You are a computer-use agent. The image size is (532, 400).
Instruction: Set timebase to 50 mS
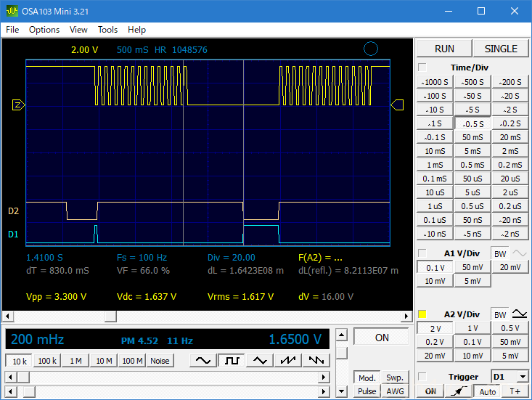pos(472,137)
